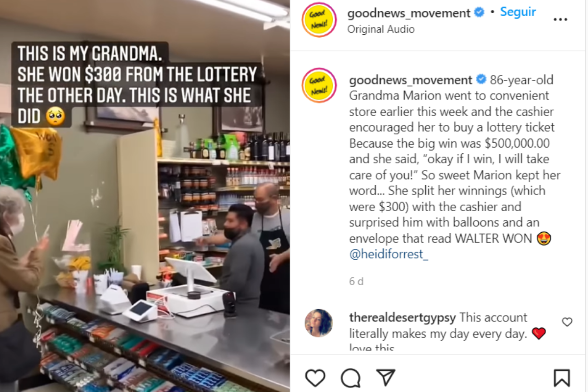This screenshot has width=588, height=392.
Task: Open goodnews_movement username in header
Action: pos(409,13)
